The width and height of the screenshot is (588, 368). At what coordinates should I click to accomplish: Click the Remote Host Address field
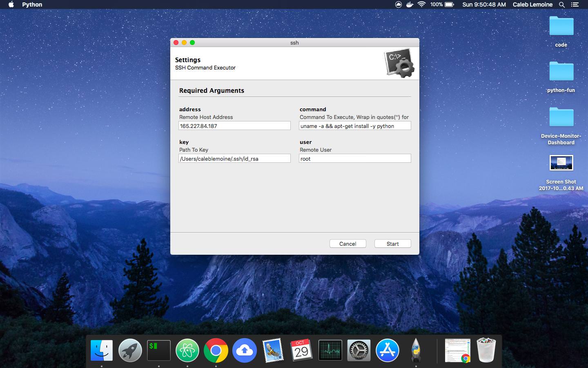[234, 126]
